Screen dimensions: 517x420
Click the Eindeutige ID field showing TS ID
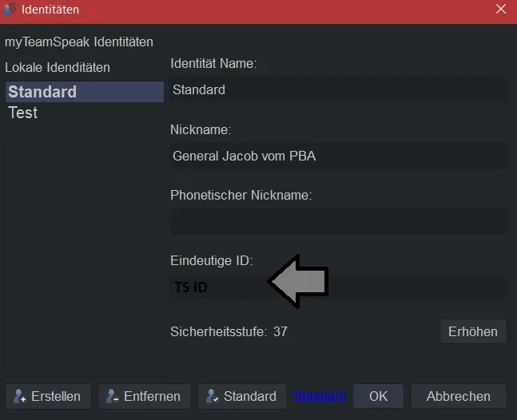[338, 287]
